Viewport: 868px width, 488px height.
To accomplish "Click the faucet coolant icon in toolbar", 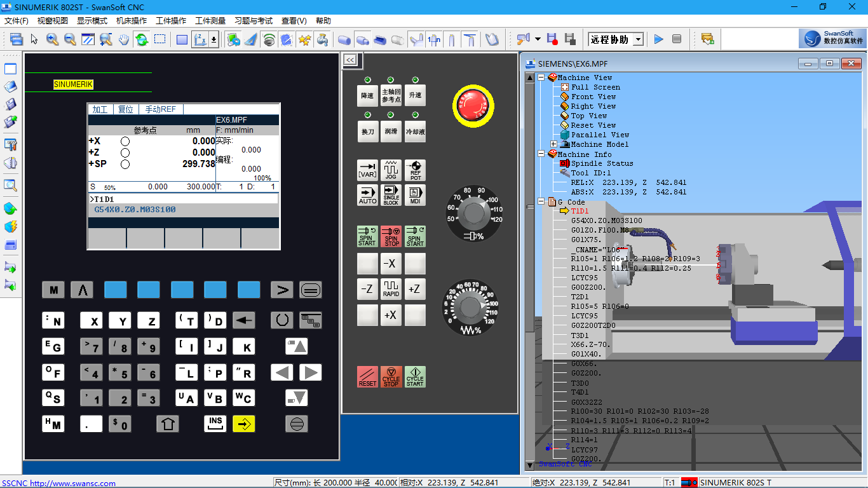I will (323, 39).
